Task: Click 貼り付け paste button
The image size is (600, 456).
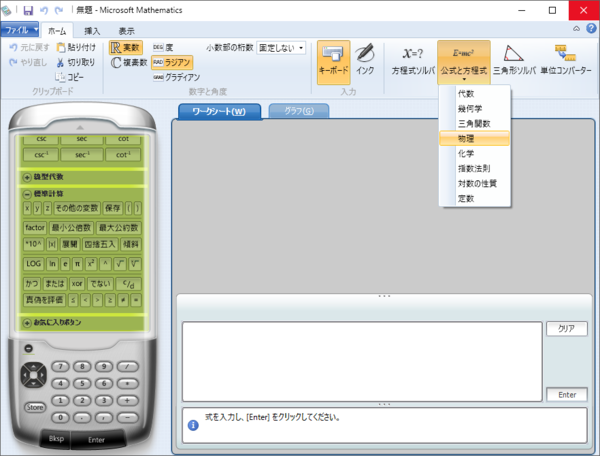Action: [76, 47]
